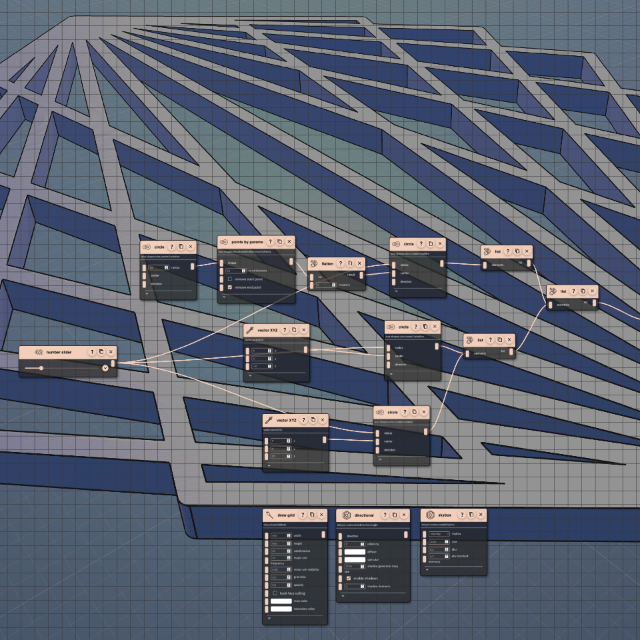Click the number slider handle
Viewport: 640px width, 640px height.
point(41,368)
